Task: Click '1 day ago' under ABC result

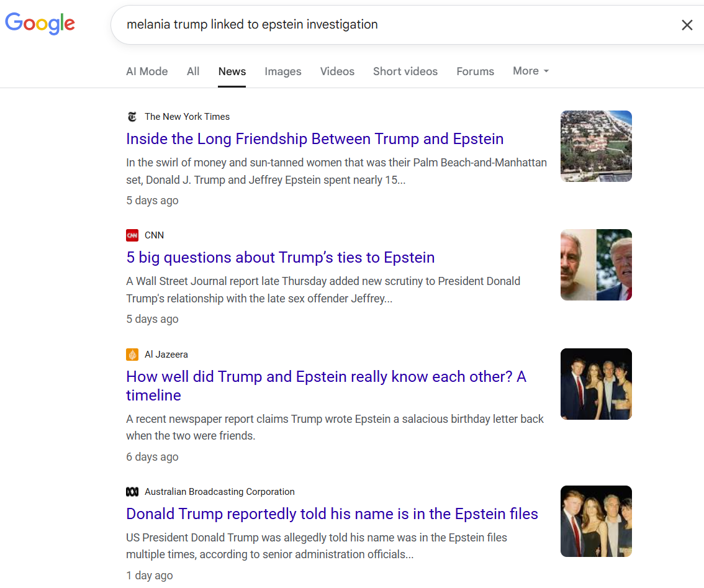Action: [x=150, y=576]
